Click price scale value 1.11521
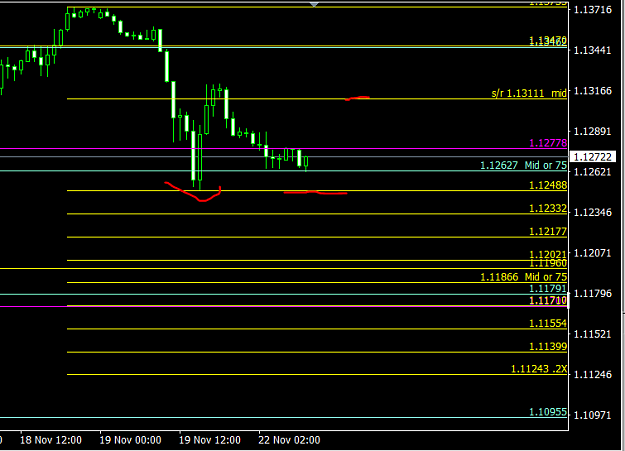The width and height of the screenshot is (625, 451). pos(592,335)
